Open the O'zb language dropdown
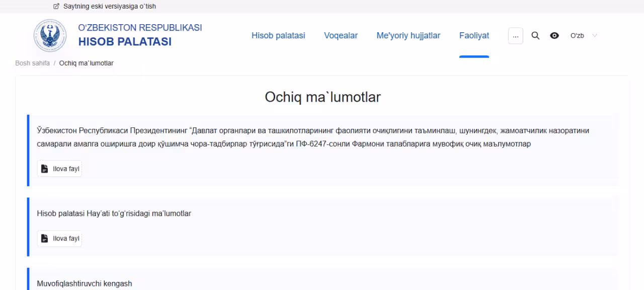Viewport: 644px width, 290px height. point(584,36)
